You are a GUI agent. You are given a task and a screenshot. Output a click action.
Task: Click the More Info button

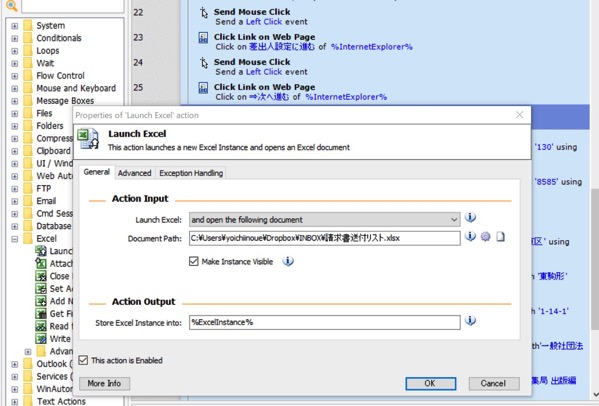click(x=104, y=383)
